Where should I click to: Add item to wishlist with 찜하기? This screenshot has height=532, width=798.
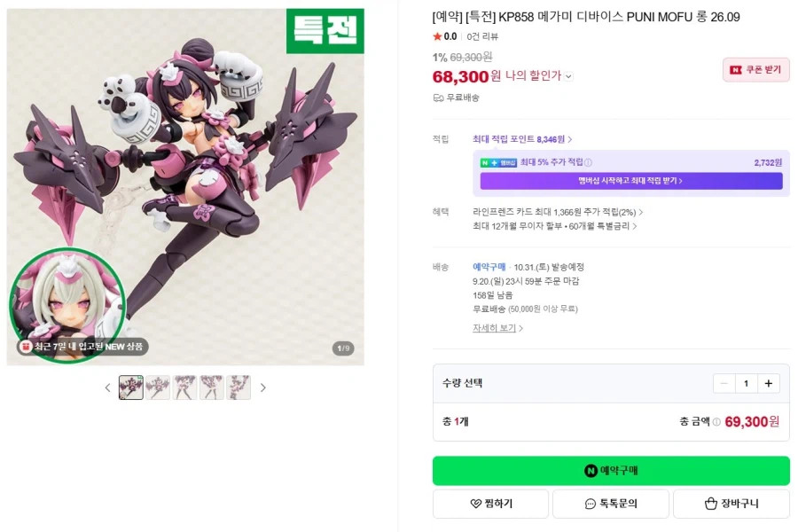tap(490, 504)
